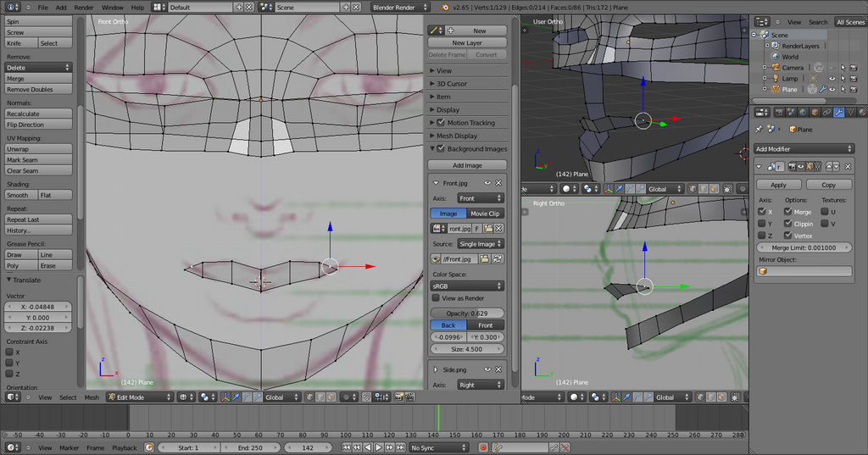Expand the 3D Cursor panel
The height and width of the screenshot is (455, 868).
[x=451, y=84]
